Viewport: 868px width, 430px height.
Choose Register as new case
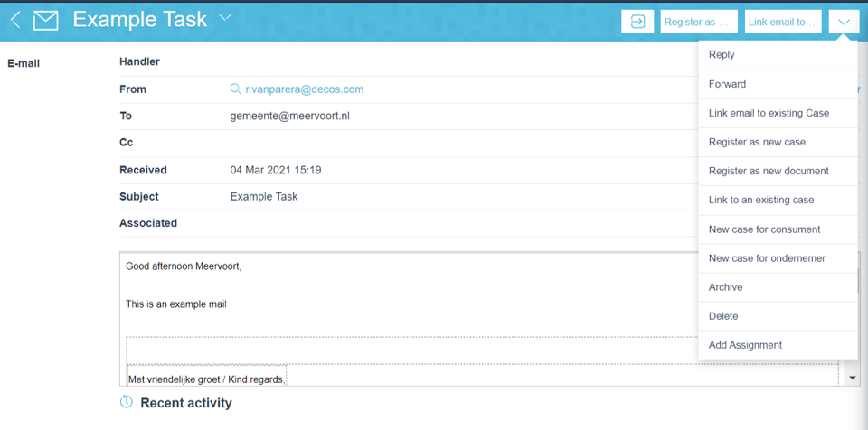757,142
